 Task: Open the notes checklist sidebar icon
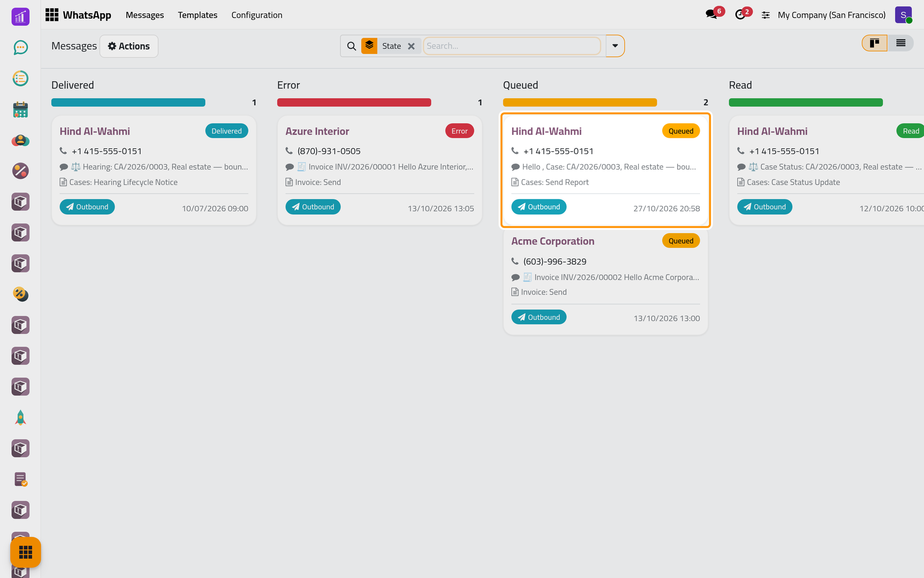[20, 479]
